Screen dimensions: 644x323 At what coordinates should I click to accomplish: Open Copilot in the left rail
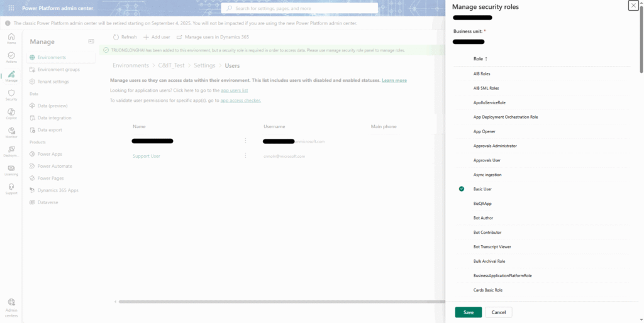tap(11, 113)
